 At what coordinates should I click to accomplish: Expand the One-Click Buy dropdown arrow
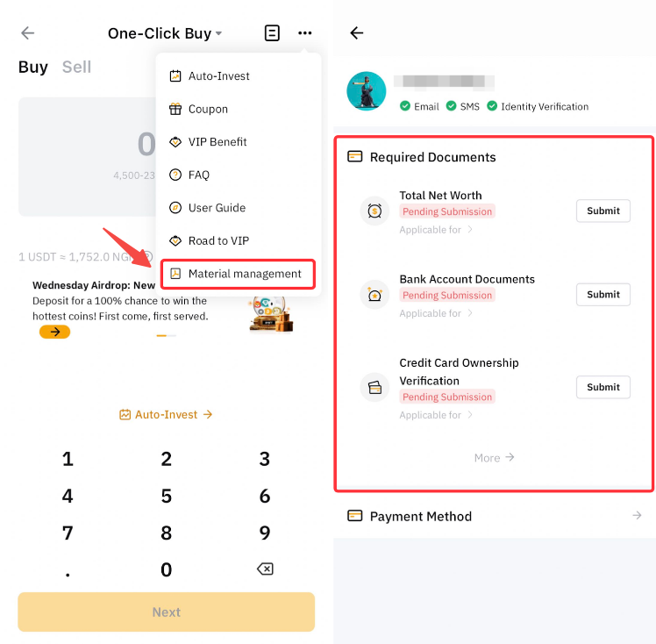(x=218, y=33)
